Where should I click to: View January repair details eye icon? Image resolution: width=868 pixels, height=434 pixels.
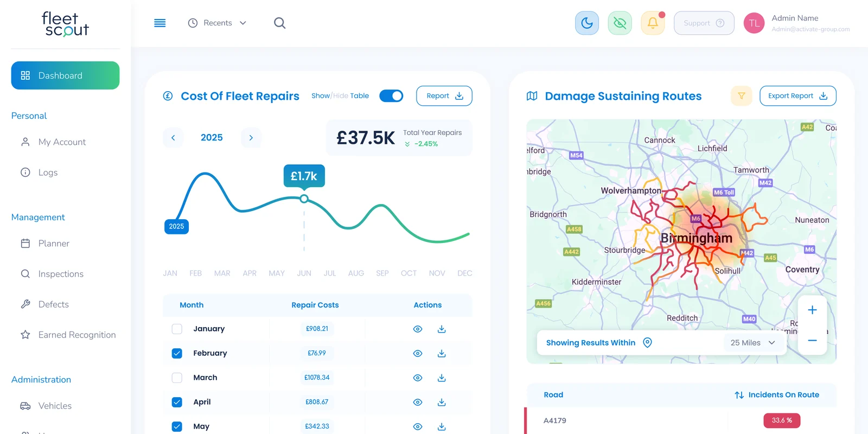418,329
